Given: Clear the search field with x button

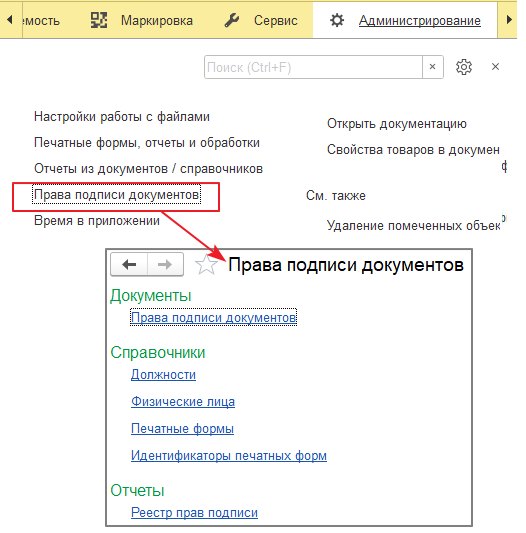Looking at the screenshot, I should [x=432, y=67].
